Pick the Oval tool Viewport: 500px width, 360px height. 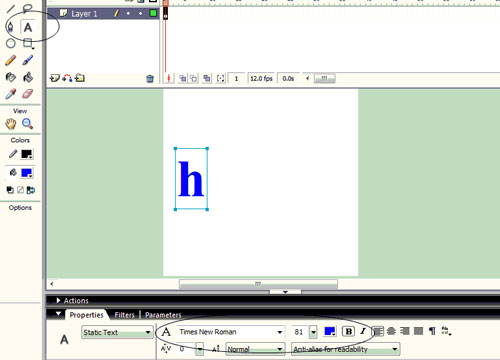coord(11,43)
